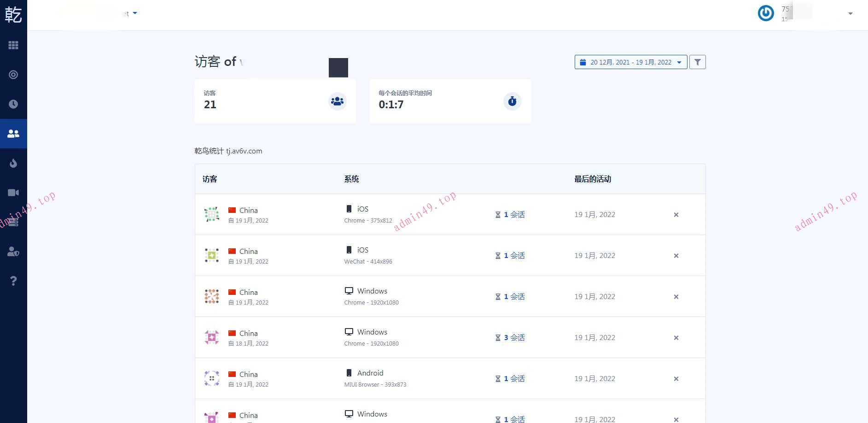The height and width of the screenshot is (423, 868).
Task: Remove the WeChat iOS visitor entry
Action: click(676, 256)
